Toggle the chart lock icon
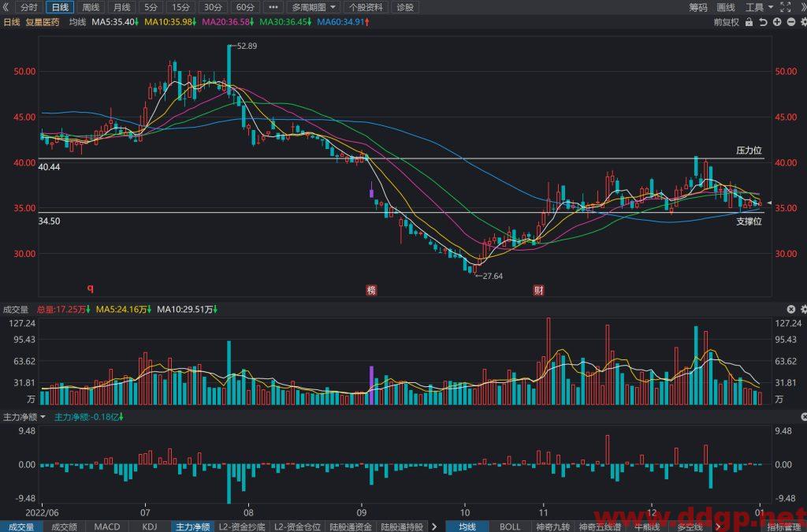The image size is (807, 532). point(749,22)
